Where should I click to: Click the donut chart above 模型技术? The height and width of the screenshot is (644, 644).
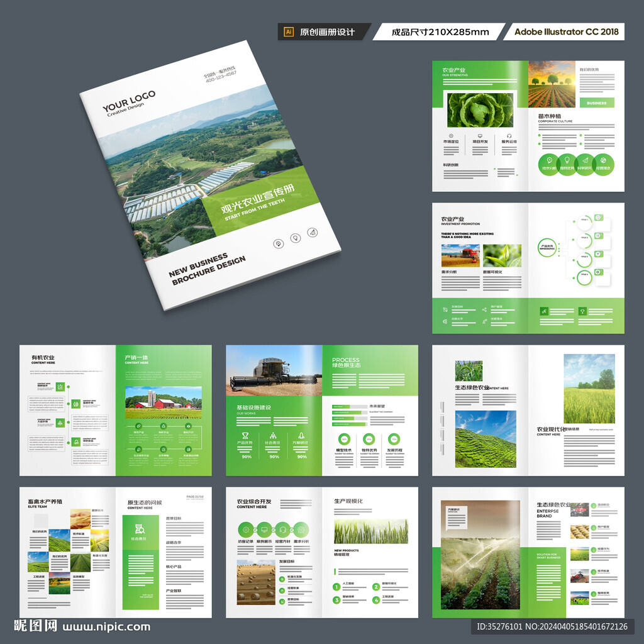click(x=344, y=439)
